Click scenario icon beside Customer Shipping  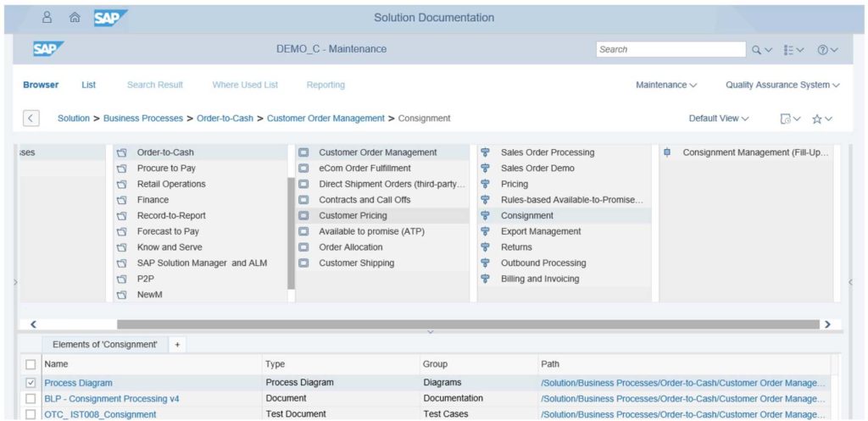[303, 263]
